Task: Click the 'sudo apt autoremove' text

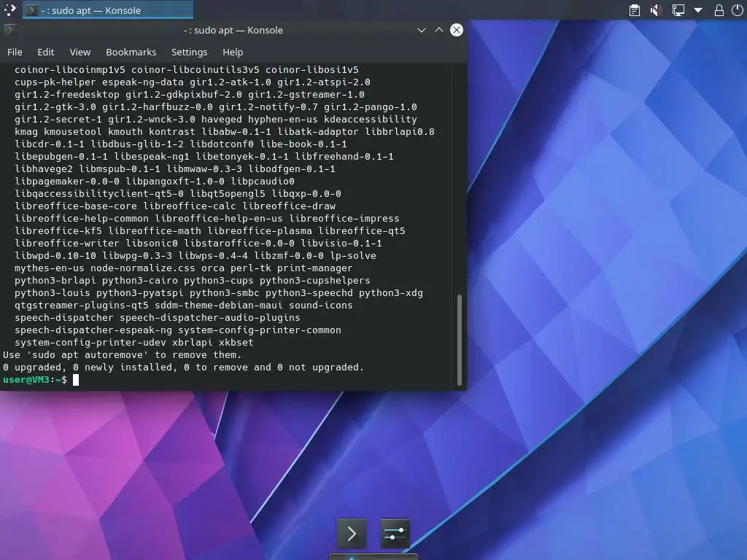Action: click(x=88, y=355)
